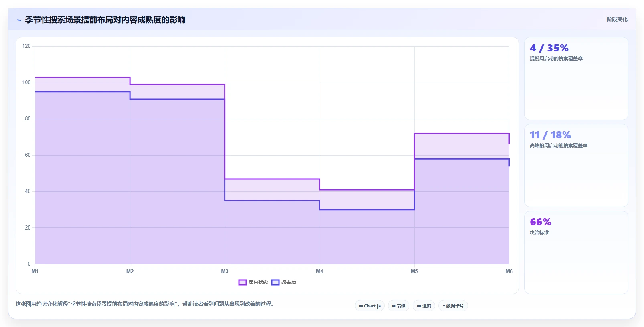Toggle the 改善后 legend color box

click(x=275, y=282)
